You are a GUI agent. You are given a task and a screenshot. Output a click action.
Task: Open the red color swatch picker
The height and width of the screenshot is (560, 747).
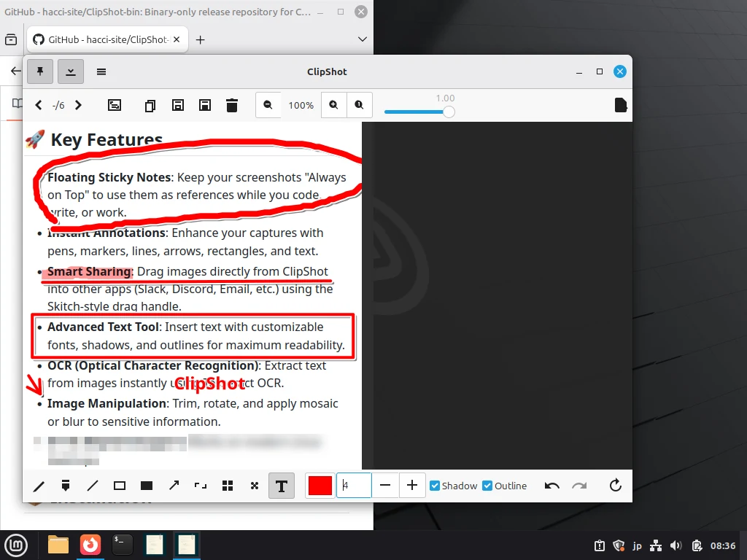pyautogui.click(x=320, y=486)
